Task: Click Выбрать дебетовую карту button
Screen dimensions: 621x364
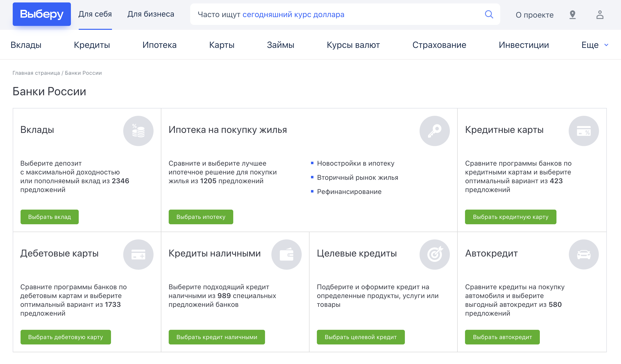Action: [x=66, y=337]
